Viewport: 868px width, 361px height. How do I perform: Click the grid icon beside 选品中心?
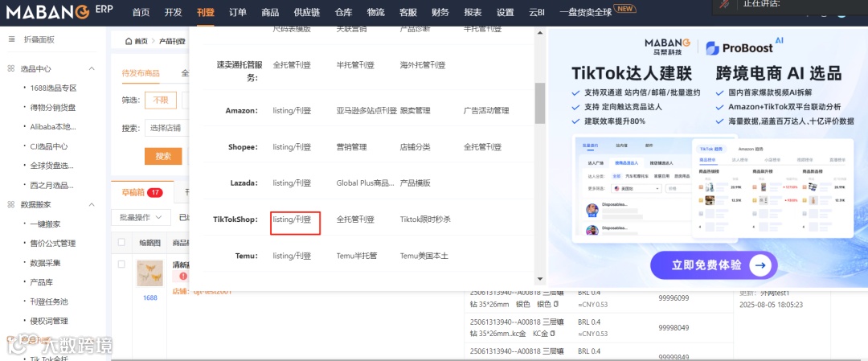pyautogui.click(x=11, y=68)
